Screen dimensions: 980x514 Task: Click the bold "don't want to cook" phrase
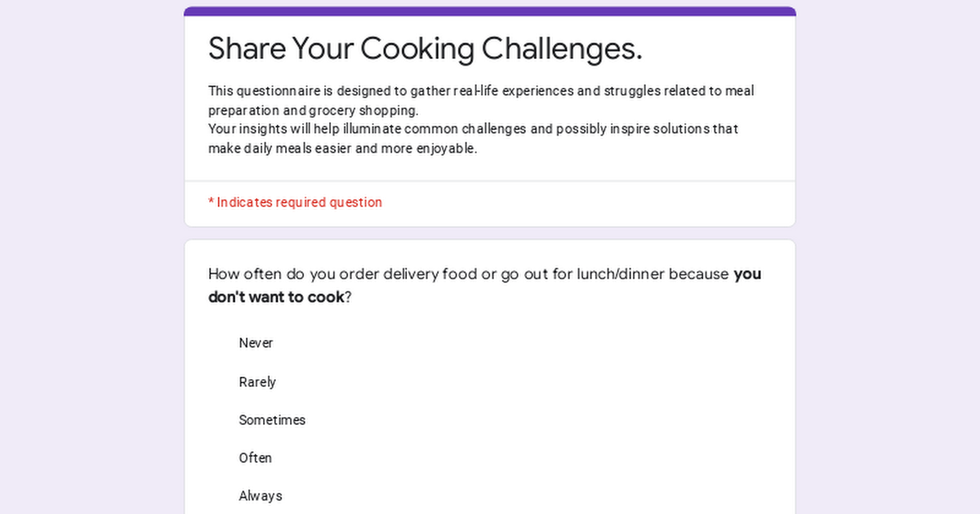click(x=276, y=297)
